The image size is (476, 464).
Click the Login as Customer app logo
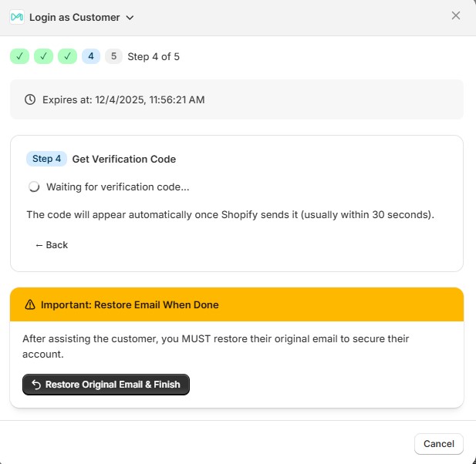17,17
